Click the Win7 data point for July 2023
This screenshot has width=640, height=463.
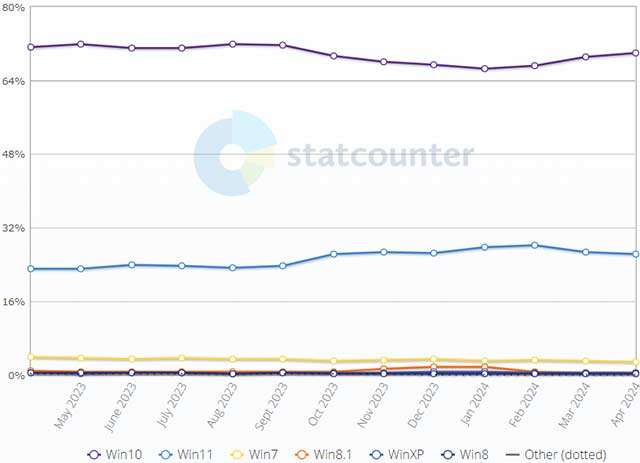point(181,358)
